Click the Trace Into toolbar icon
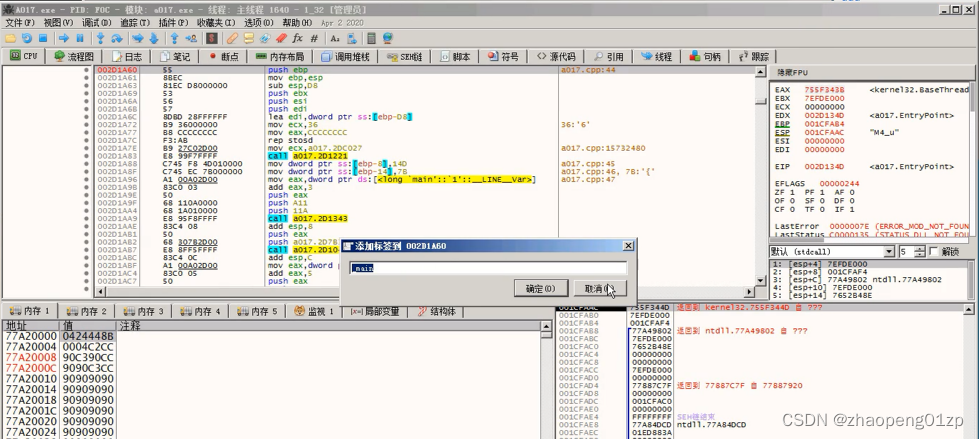The width and height of the screenshot is (979, 439). pos(137,39)
